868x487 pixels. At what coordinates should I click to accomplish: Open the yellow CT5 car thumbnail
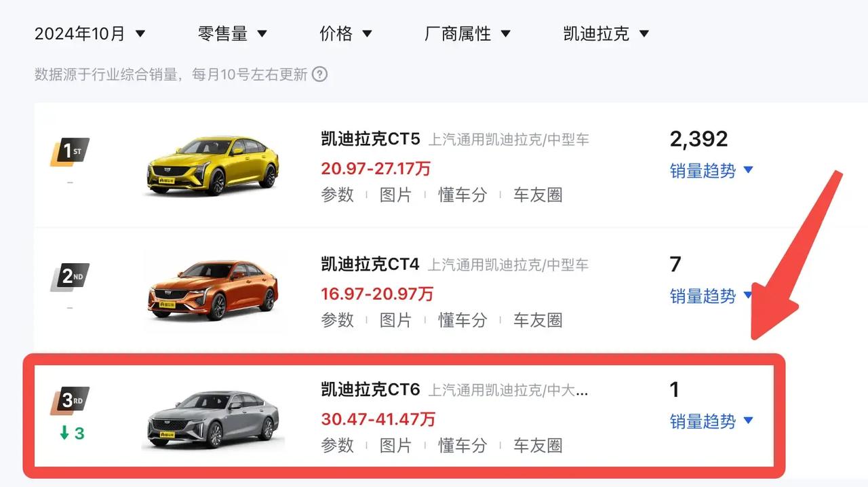213,165
